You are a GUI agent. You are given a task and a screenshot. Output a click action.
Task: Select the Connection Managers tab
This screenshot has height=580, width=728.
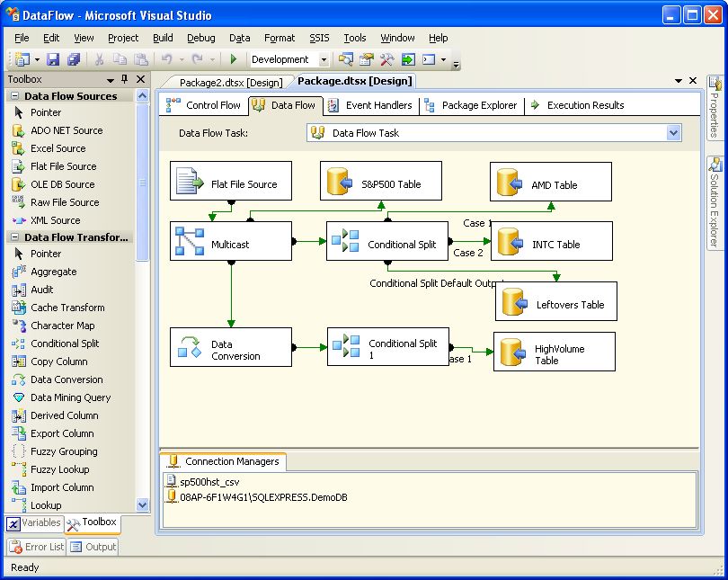[x=223, y=461]
